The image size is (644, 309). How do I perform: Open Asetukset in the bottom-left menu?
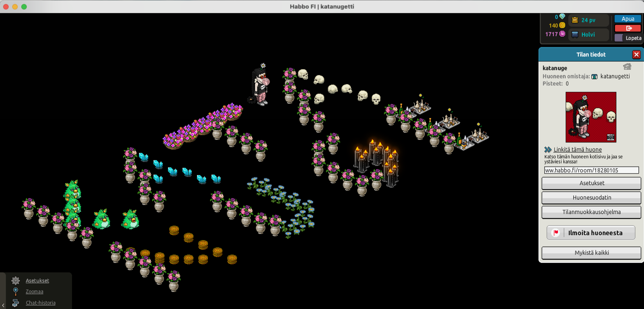[37, 281]
